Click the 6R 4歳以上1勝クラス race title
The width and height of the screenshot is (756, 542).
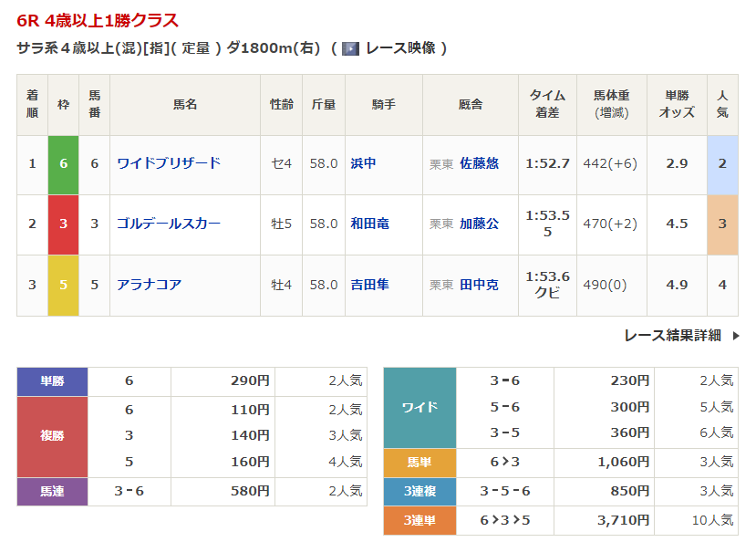pyautogui.click(x=98, y=20)
